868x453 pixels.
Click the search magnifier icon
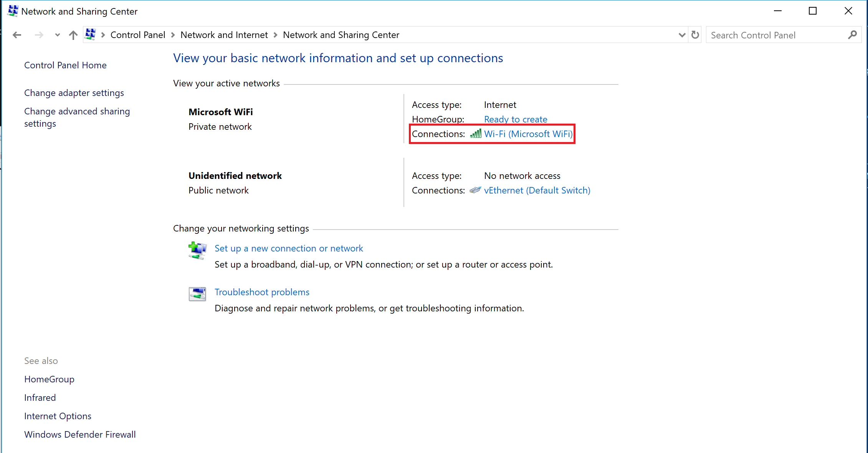click(x=852, y=35)
